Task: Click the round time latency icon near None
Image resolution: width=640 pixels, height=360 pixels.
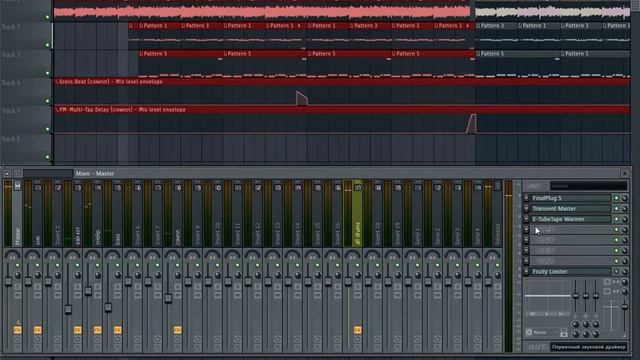Action: (x=529, y=333)
